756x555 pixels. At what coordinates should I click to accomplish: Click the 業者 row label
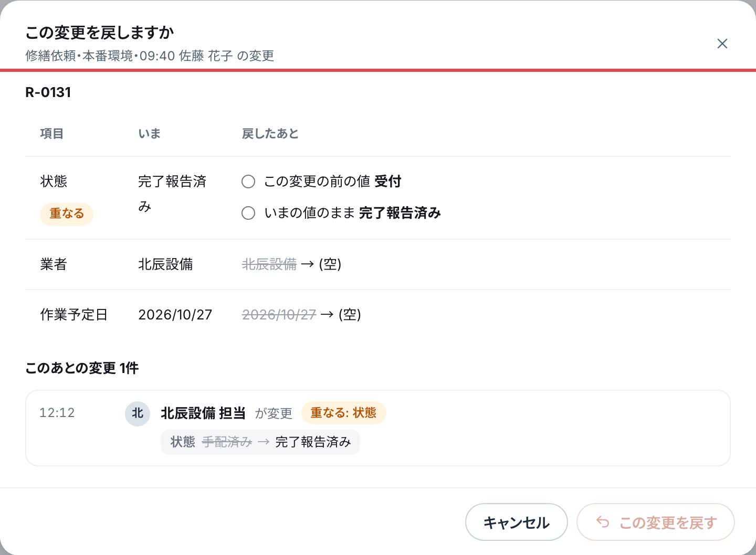(x=54, y=264)
